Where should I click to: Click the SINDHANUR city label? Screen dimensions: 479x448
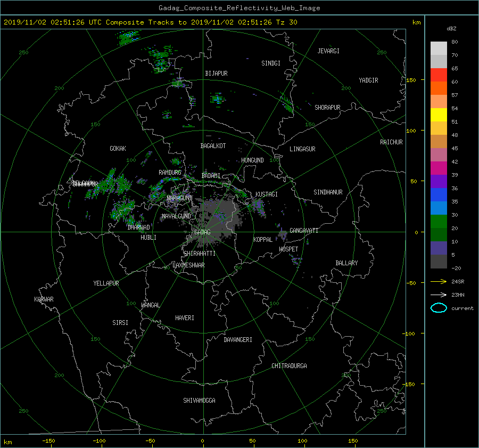coord(328,192)
